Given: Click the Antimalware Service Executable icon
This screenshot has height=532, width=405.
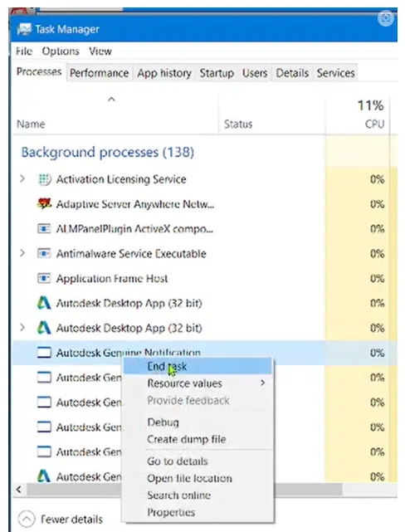Looking at the screenshot, I should point(44,253).
